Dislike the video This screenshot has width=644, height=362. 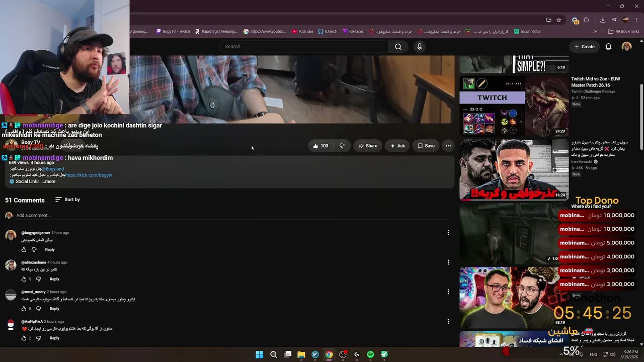(342, 146)
